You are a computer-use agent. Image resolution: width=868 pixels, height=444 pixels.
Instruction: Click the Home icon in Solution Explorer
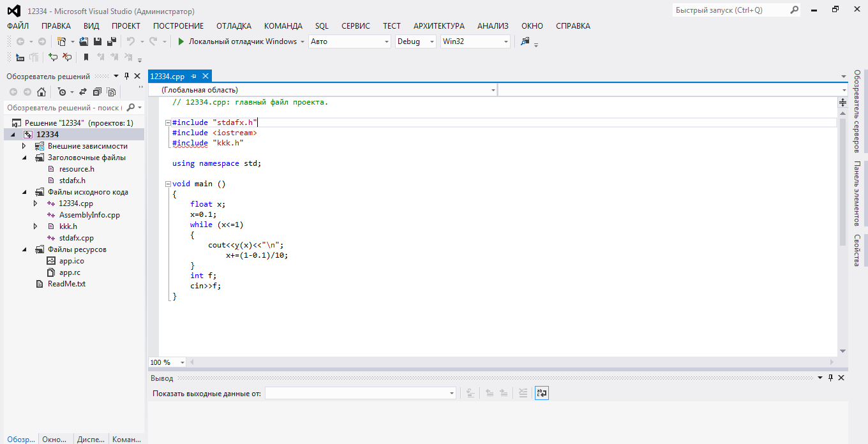[41, 92]
